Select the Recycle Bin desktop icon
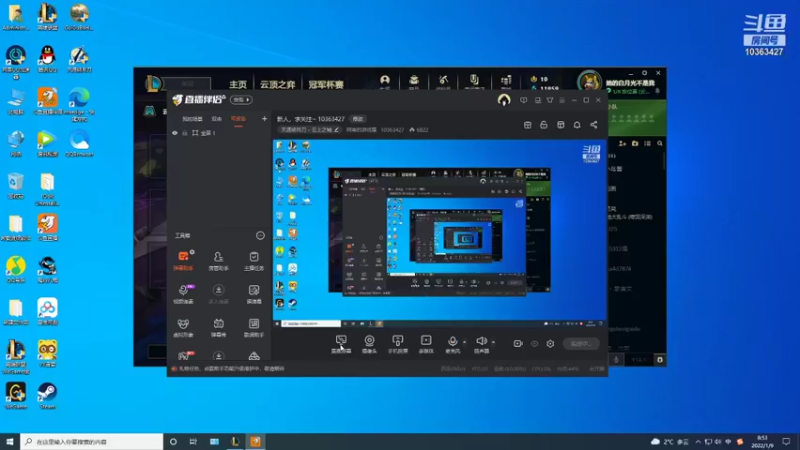Viewport: 800px width, 450px height. coord(16,185)
